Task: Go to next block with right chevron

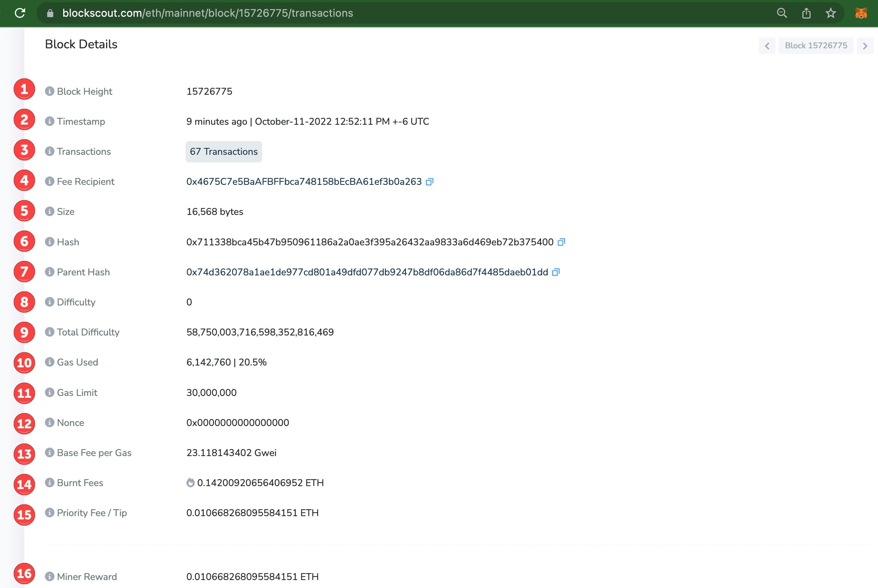Action: pyautogui.click(x=865, y=46)
